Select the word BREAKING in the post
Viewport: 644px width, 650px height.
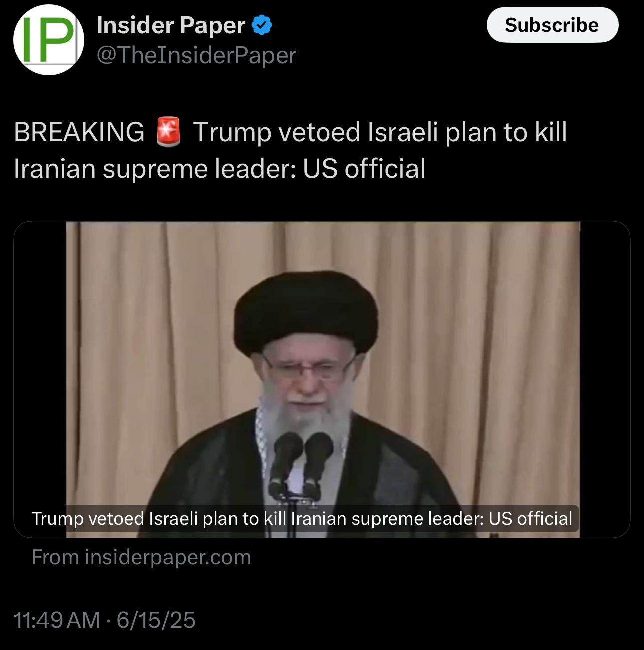pyautogui.click(x=79, y=132)
